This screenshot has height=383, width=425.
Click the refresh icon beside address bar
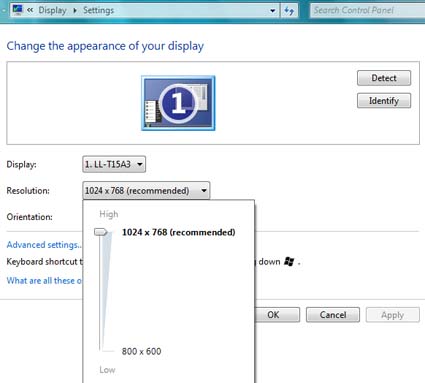tap(289, 10)
